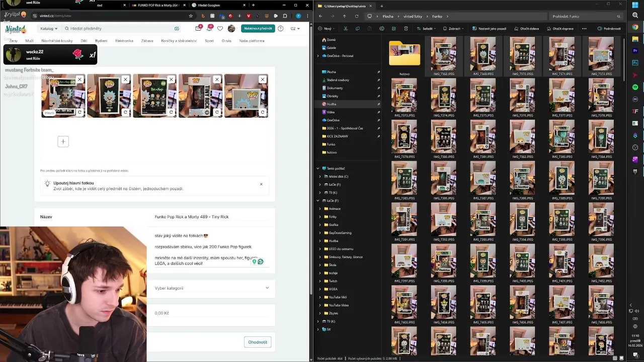Open CZ language dropdown
The image size is (644, 362).
(x=295, y=29)
